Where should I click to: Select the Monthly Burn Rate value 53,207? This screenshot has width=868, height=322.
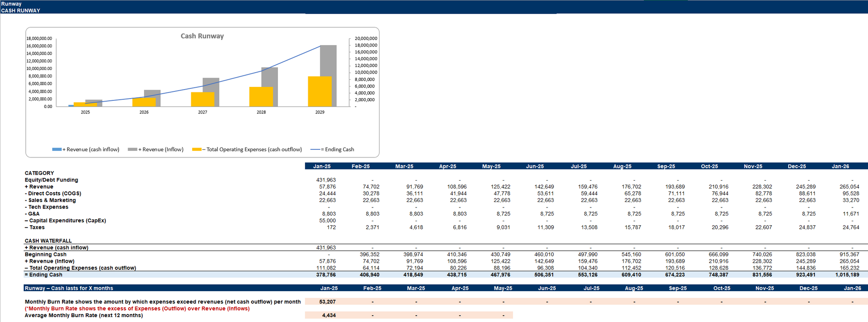tap(327, 302)
